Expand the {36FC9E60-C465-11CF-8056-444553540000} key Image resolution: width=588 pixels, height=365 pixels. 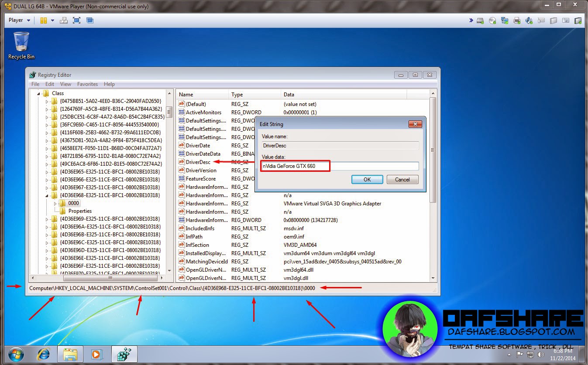[x=47, y=125]
